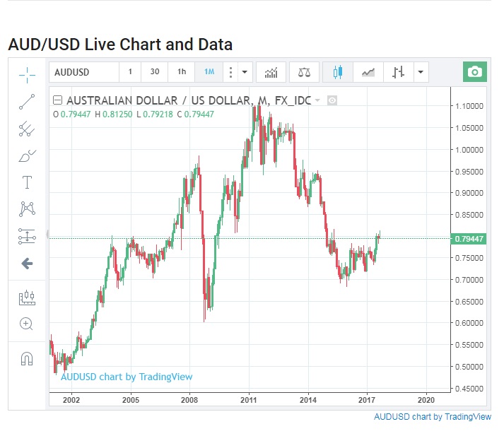Pick the brush drawing tool
This screenshot has width=504, height=436.
[27, 155]
